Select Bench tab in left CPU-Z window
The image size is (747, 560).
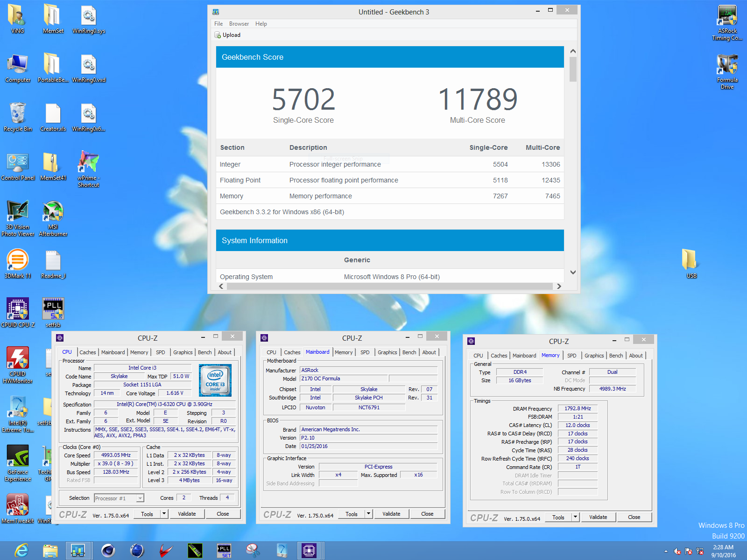point(204,352)
